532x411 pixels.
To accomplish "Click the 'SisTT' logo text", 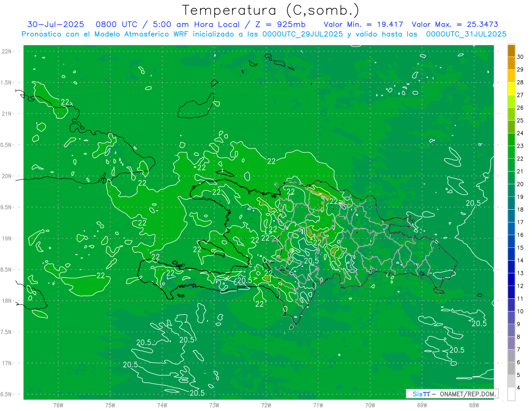I will (x=421, y=394).
